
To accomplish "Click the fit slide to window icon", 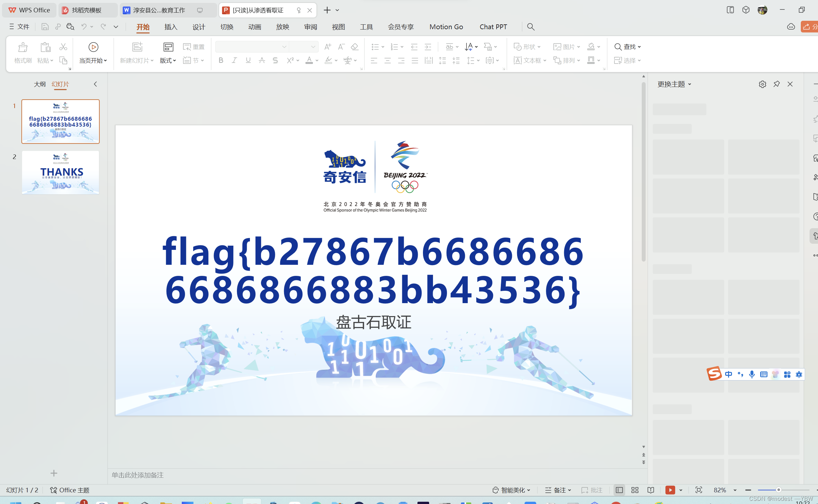I will point(699,490).
